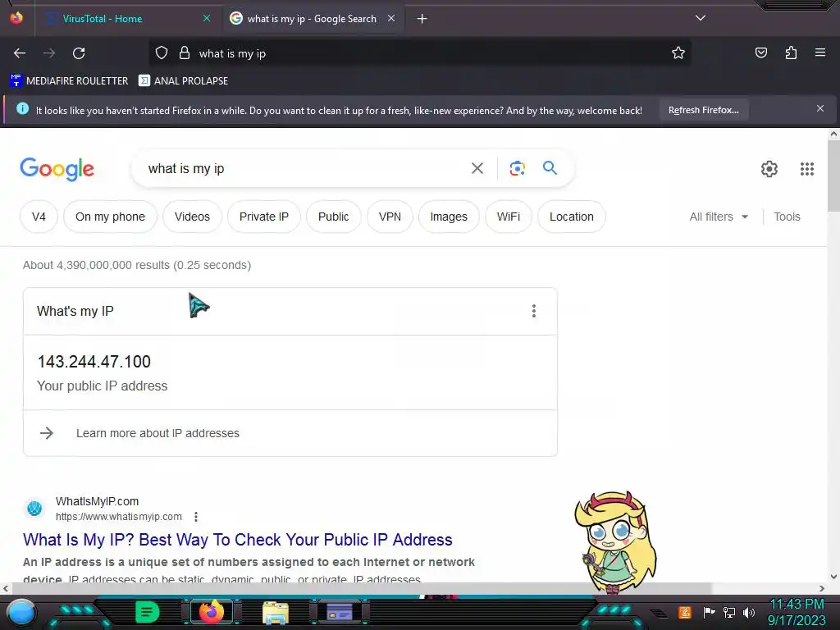Open the Google apps grid
This screenshot has width=840, height=630.
807,169
